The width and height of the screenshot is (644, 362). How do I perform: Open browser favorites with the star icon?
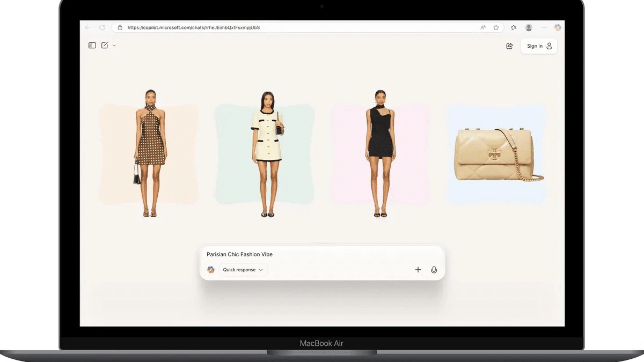495,27
